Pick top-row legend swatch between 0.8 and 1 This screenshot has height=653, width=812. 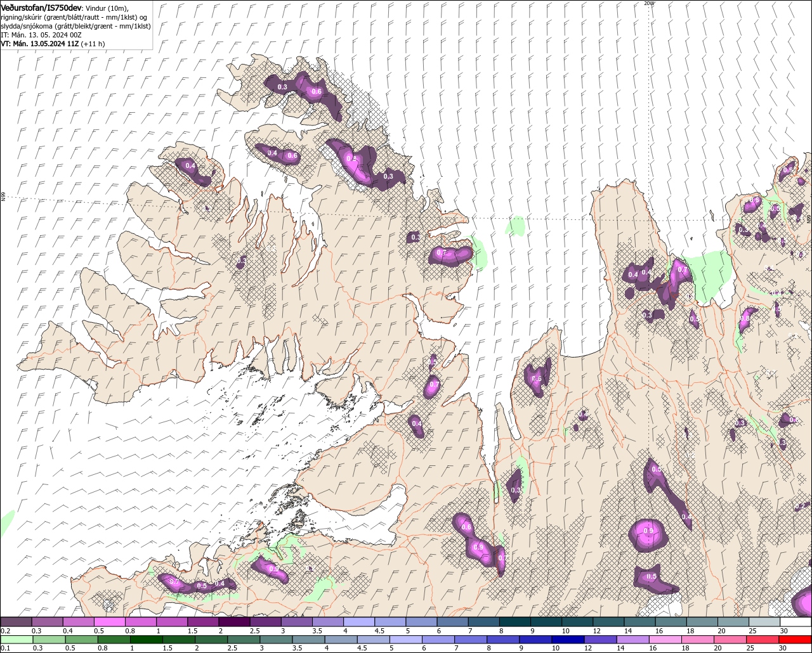140,622
